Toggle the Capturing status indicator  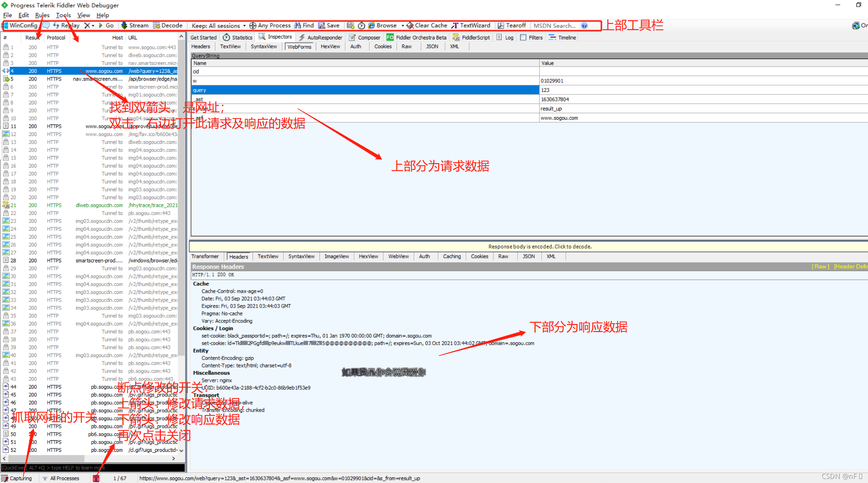(17, 478)
